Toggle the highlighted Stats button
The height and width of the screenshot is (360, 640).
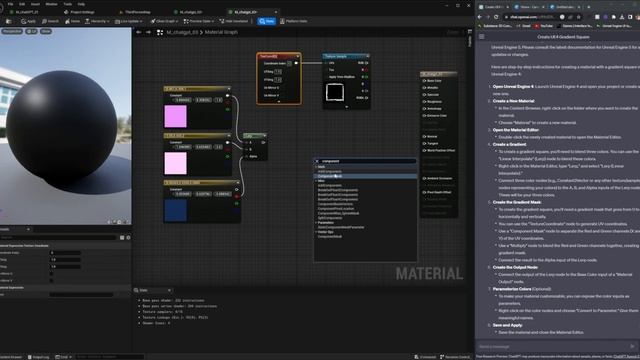coord(267,21)
